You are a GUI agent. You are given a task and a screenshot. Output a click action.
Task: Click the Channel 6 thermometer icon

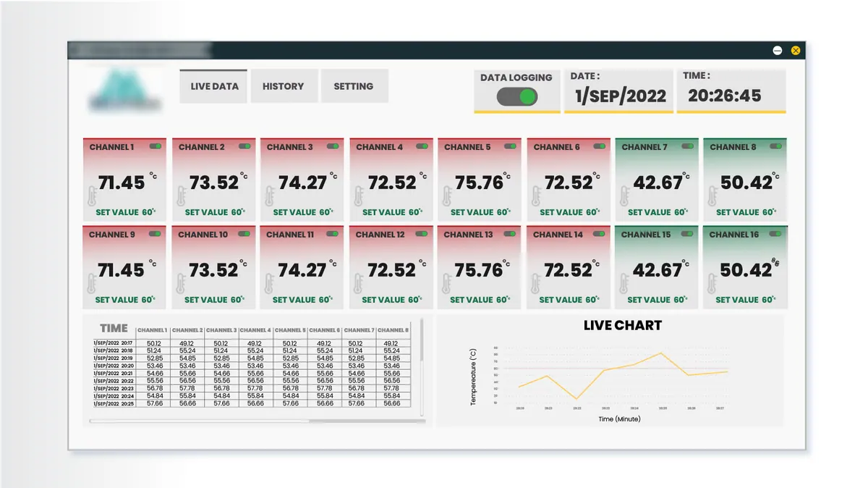535,197
